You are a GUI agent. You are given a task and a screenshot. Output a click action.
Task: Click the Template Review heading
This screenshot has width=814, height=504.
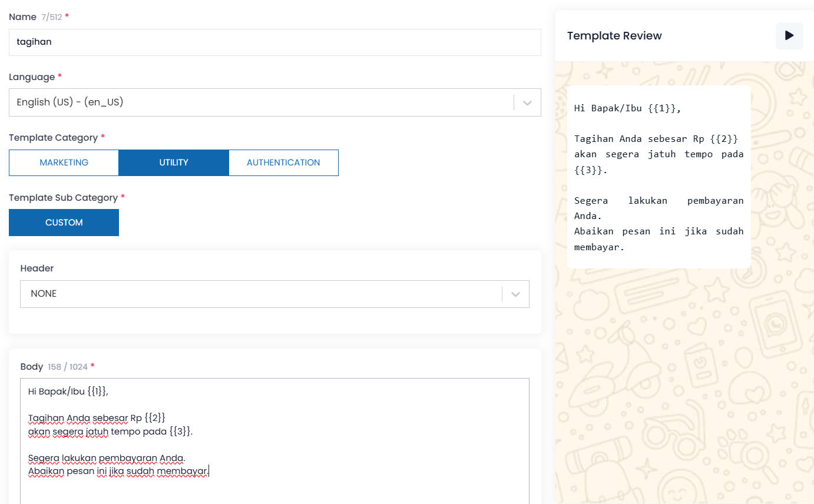[614, 36]
